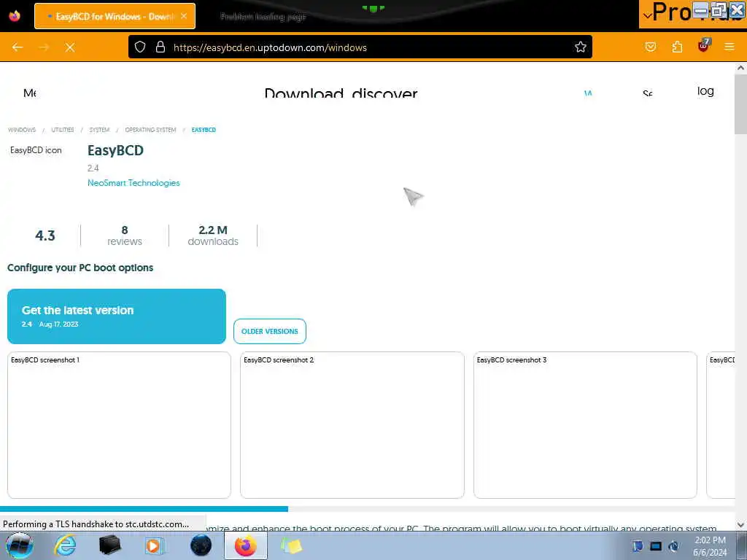Open the tracking protection shield icon
747x560 pixels.
139,47
